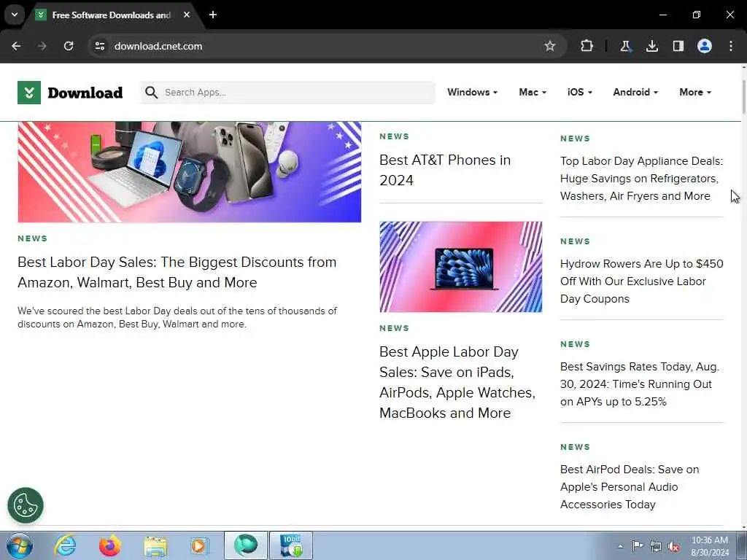747x560 pixels.
Task: Open the tab search chevron
Action: (15, 15)
